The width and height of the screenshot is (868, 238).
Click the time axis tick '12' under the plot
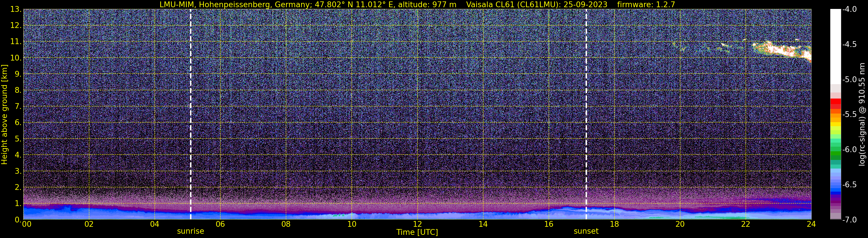point(417,224)
